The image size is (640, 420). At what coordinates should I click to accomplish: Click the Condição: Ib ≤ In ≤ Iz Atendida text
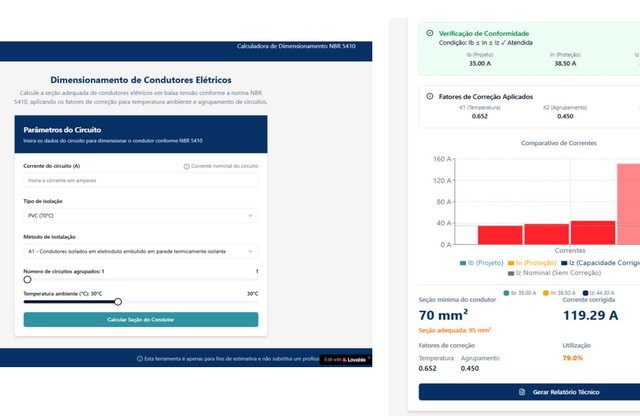(x=485, y=42)
